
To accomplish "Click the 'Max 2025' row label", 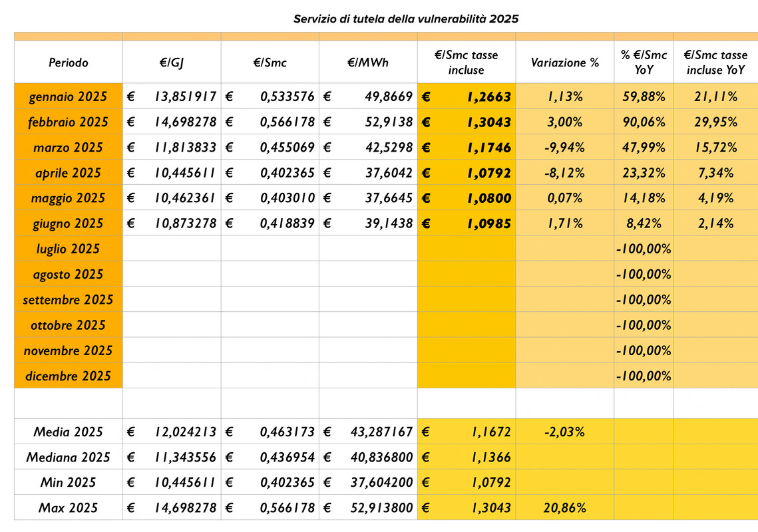I will (68, 507).
